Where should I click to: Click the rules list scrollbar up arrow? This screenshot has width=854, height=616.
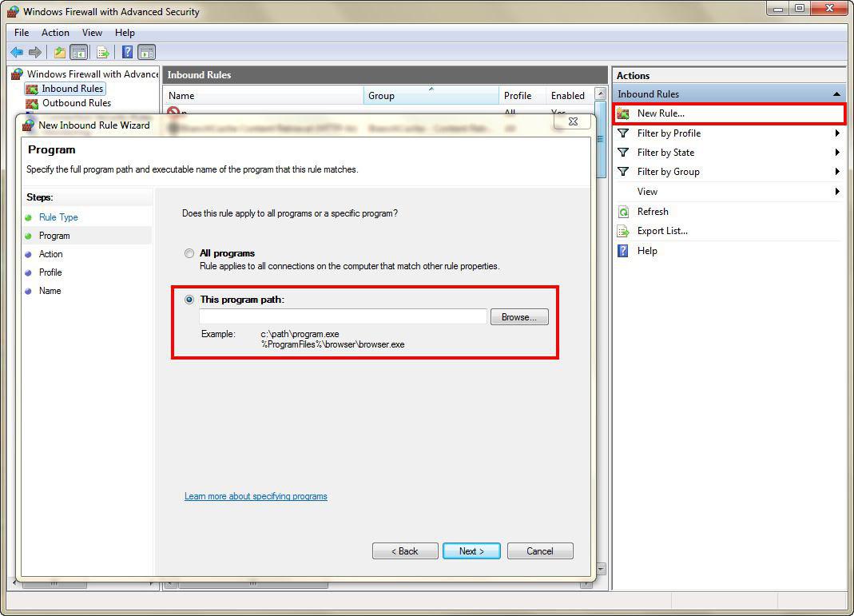point(600,93)
